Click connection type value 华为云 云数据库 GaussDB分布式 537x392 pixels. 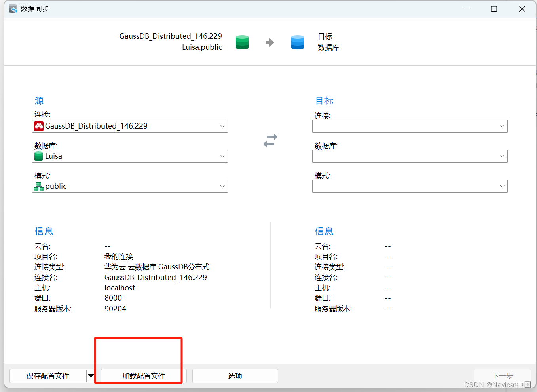click(157, 267)
